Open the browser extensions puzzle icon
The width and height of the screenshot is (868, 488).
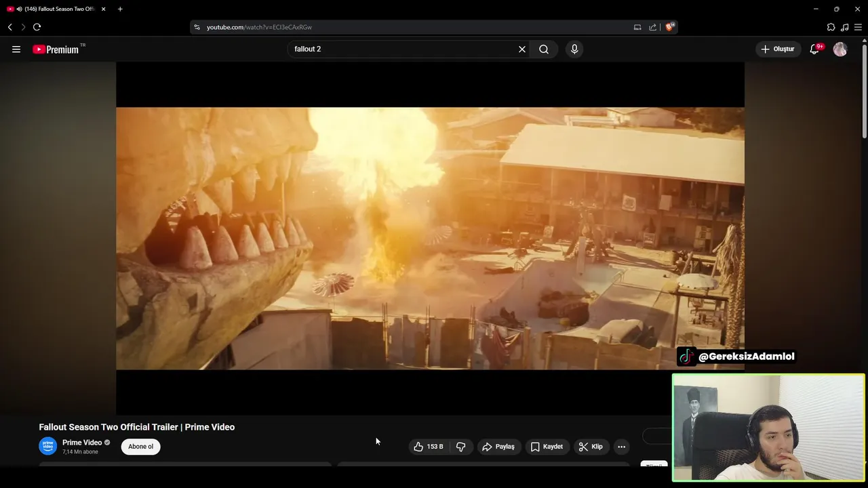[x=831, y=27]
